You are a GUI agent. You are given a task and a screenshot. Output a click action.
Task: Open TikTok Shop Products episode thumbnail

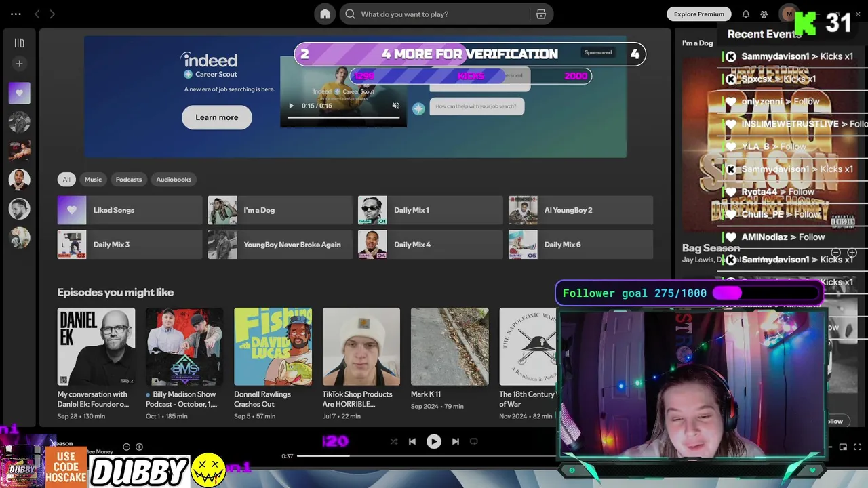coord(361,346)
